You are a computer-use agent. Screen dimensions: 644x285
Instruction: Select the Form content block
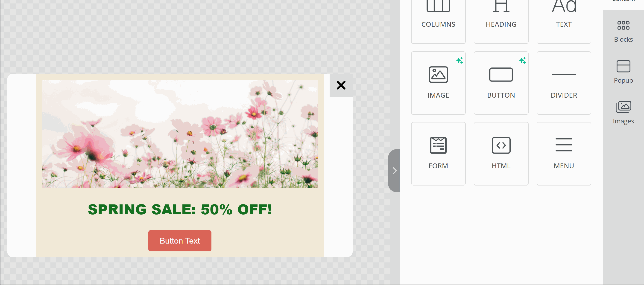438,153
